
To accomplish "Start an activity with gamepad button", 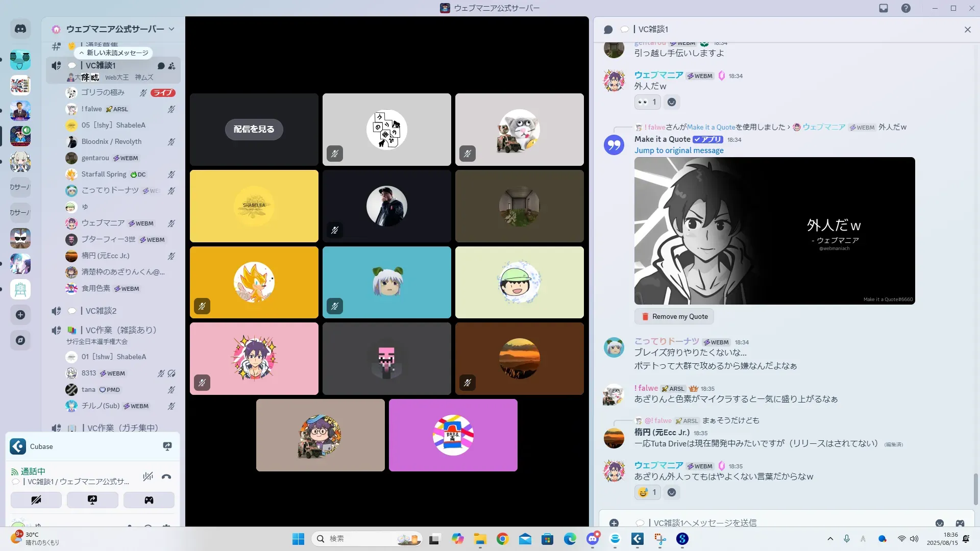I will pyautogui.click(x=149, y=500).
